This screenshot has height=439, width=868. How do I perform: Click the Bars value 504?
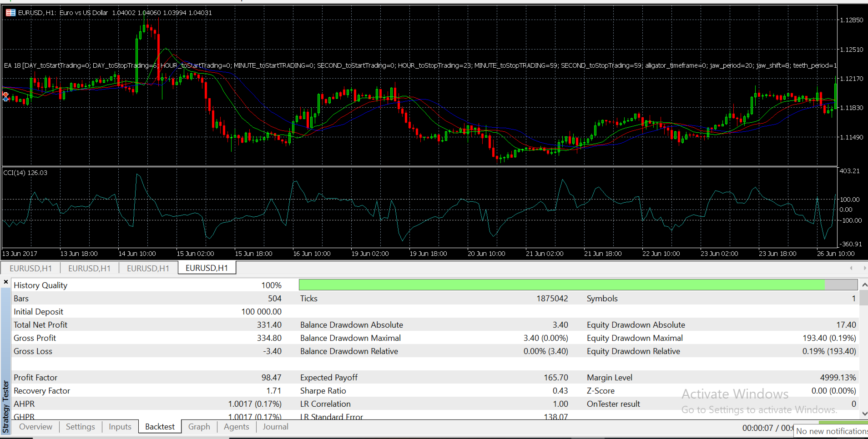[274, 299]
